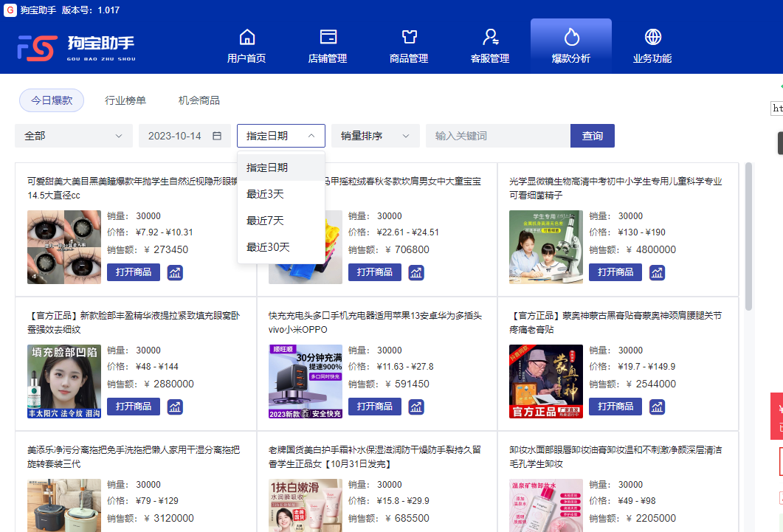Collapse the 指定日期 dropdown
Viewport: 783px width, 532px height.
281,136
